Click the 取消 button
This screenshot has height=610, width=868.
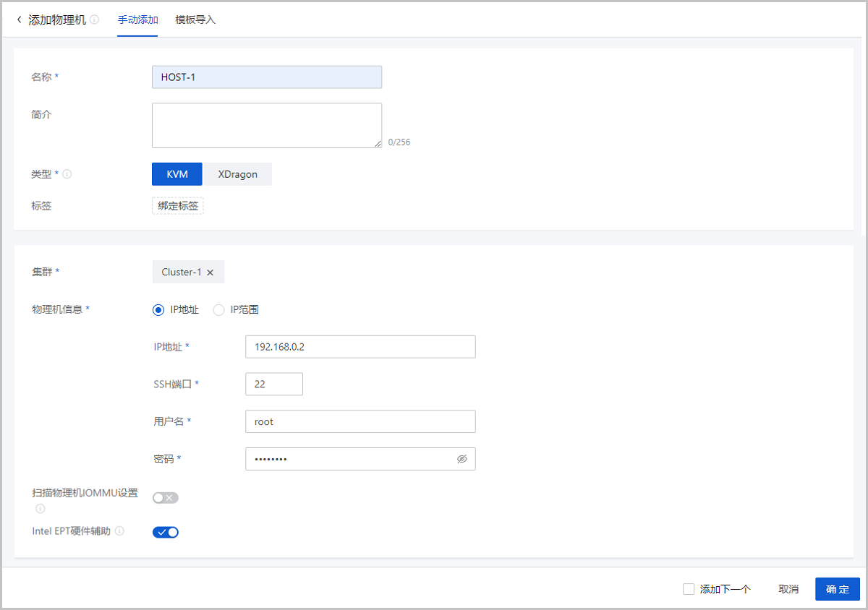coord(788,589)
